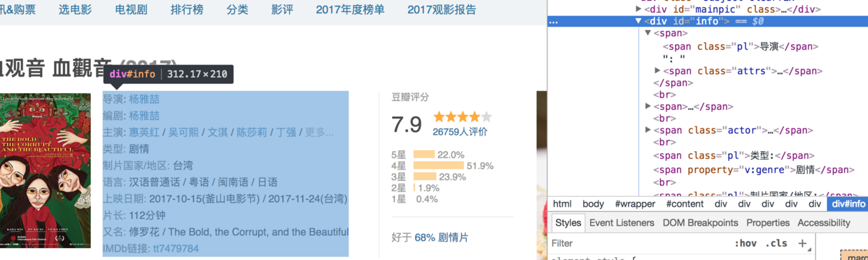Open actor link 陈莎莉
868x260 pixels.
coord(251,132)
